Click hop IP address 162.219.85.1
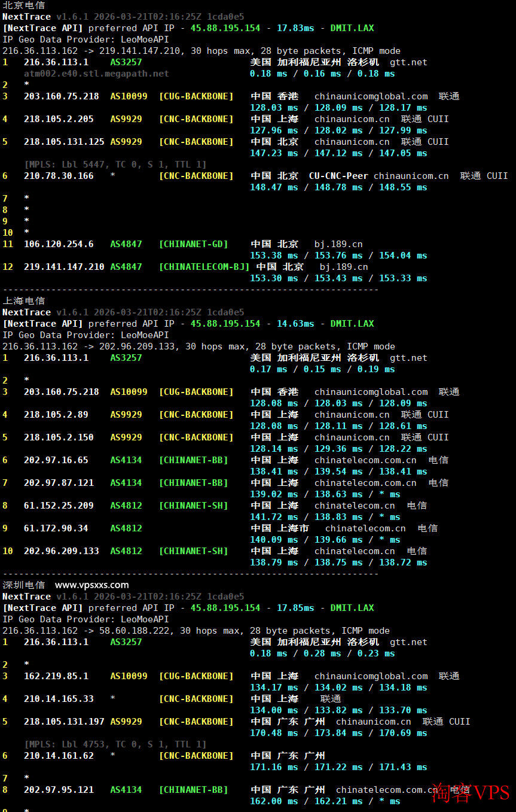516x812 pixels. [56, 676]
